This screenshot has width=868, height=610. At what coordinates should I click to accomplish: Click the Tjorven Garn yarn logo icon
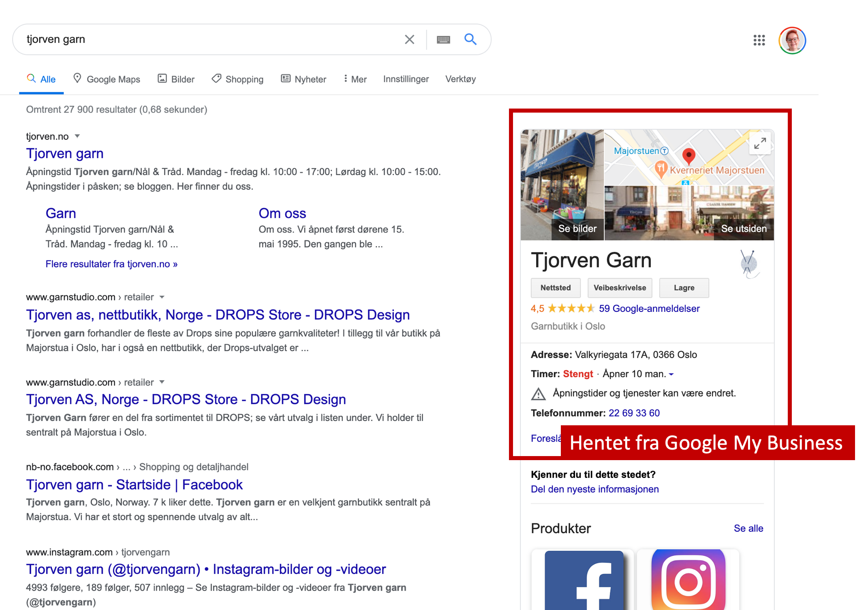point(749,263)
